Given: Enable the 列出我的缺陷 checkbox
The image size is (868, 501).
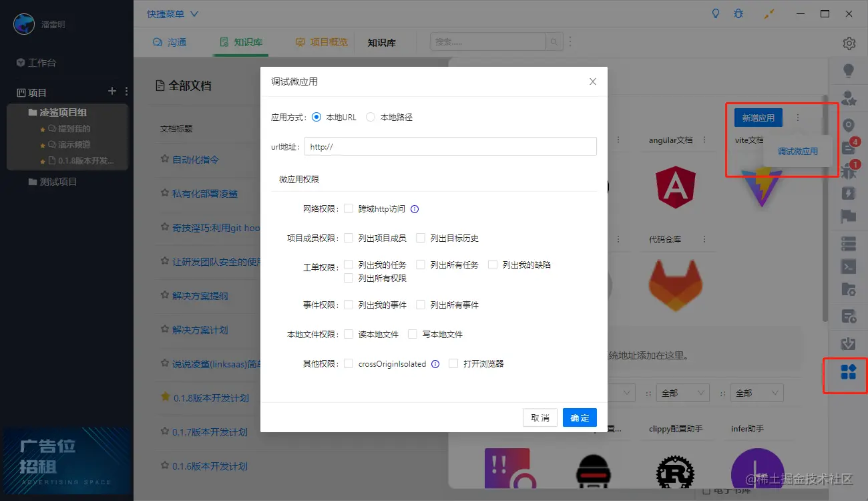Looking at the screenshot, I should [493, 265].
